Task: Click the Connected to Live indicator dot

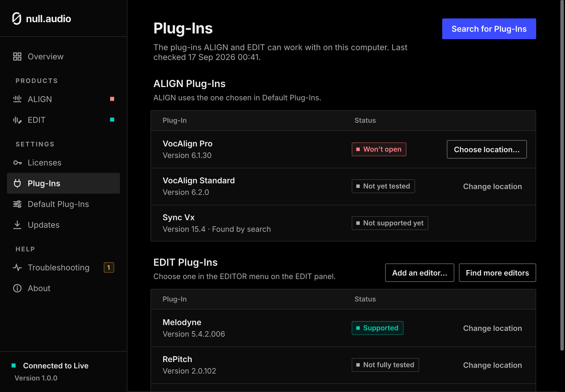Action: (14, 365)
